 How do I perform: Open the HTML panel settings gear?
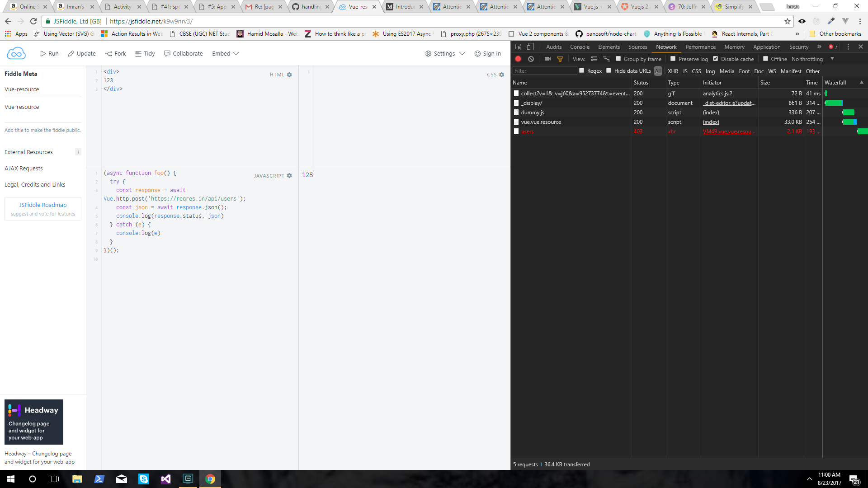point(289,75)
